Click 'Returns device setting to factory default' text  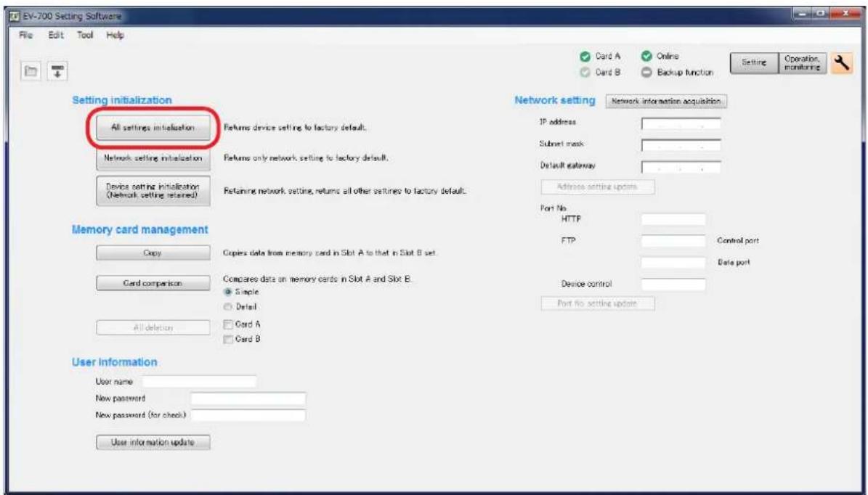[295, 127]
